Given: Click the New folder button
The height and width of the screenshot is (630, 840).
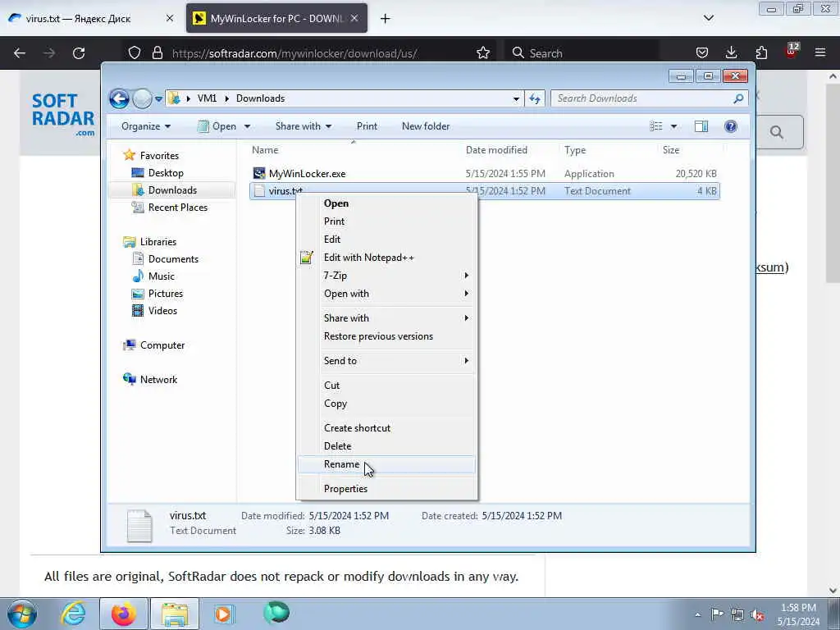Looking at the screenshot, I should (x=426, y=126).
